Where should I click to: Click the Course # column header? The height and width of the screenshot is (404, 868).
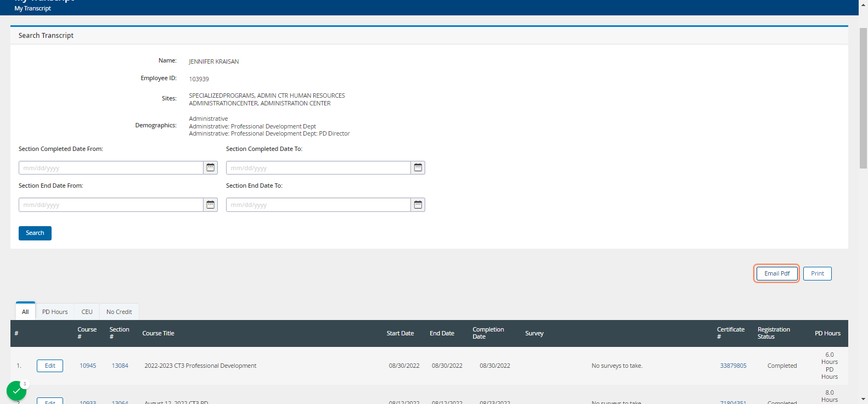click(x=87, y=333)
